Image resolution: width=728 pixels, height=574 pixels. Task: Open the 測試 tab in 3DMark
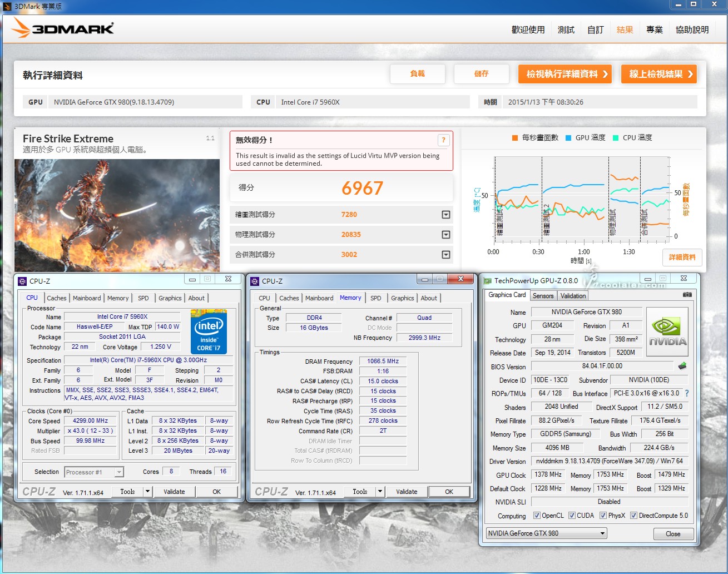(x=566, y=29)
